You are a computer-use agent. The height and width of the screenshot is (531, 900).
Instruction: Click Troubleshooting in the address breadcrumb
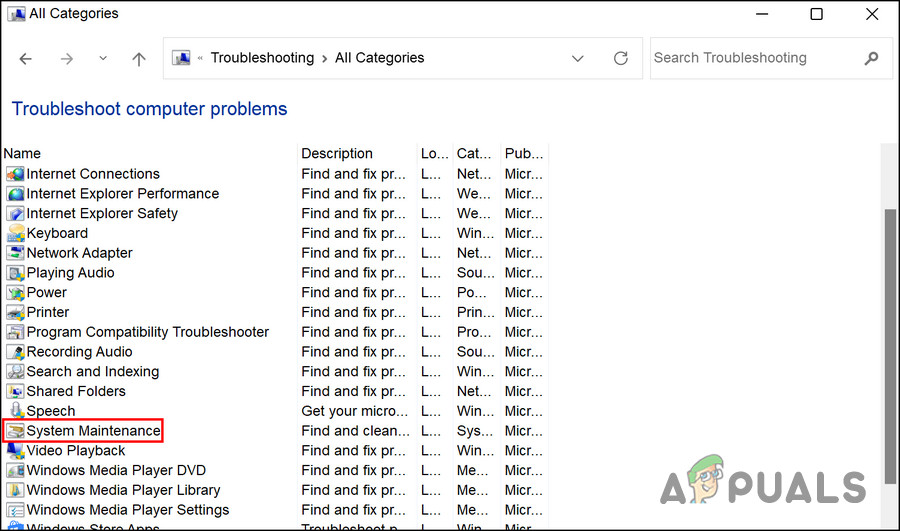262,58
